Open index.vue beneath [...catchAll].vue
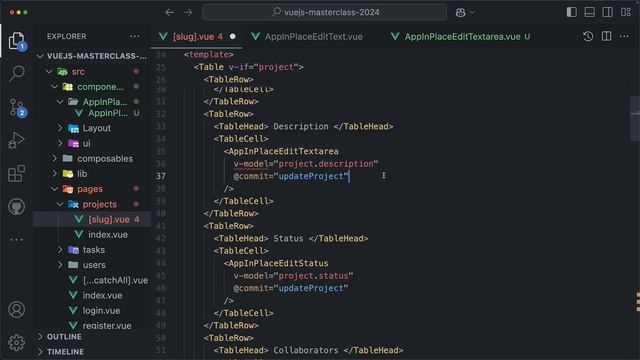Screen dimensions: 640x360 point(92,296)
